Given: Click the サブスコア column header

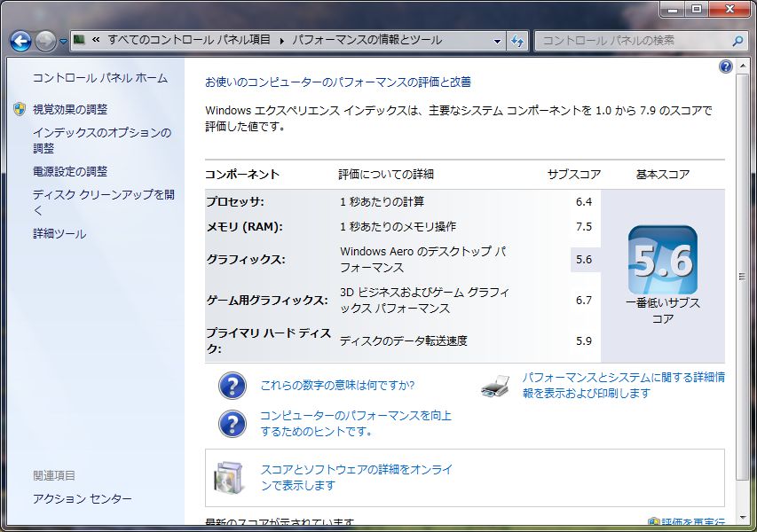Looking at the screenshot, I should [x=574, y=174].
